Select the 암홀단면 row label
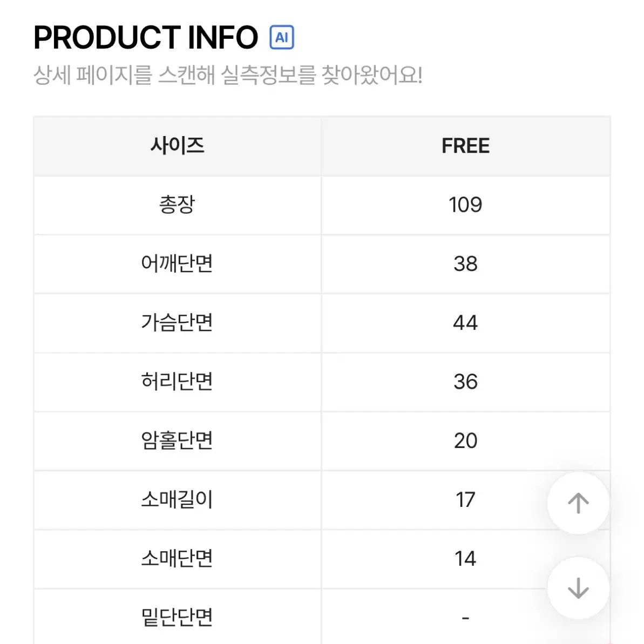The height and width of the screenshot is (644, 644). [x=178, y=440]
